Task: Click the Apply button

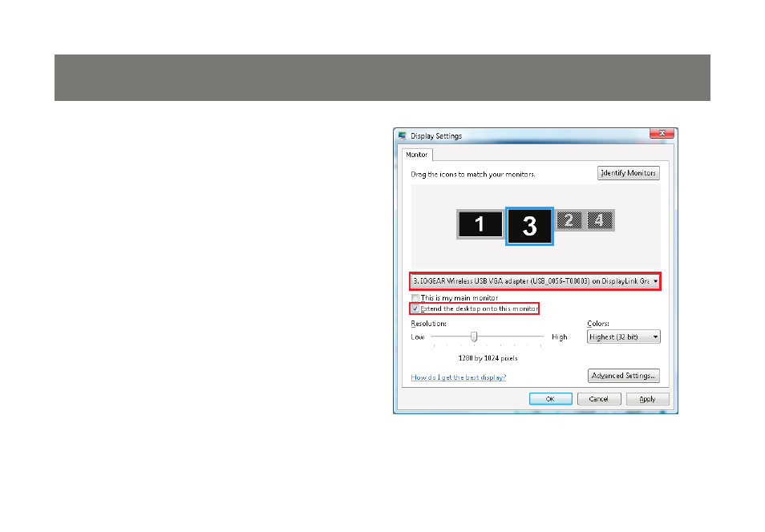Action: pyautogui.click(x=647, y=399)
